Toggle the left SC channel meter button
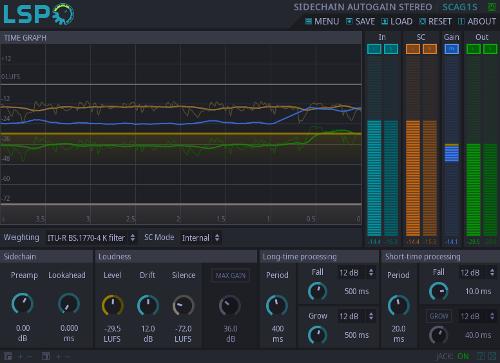Screen dimensions: 500x363 point(413,49)
